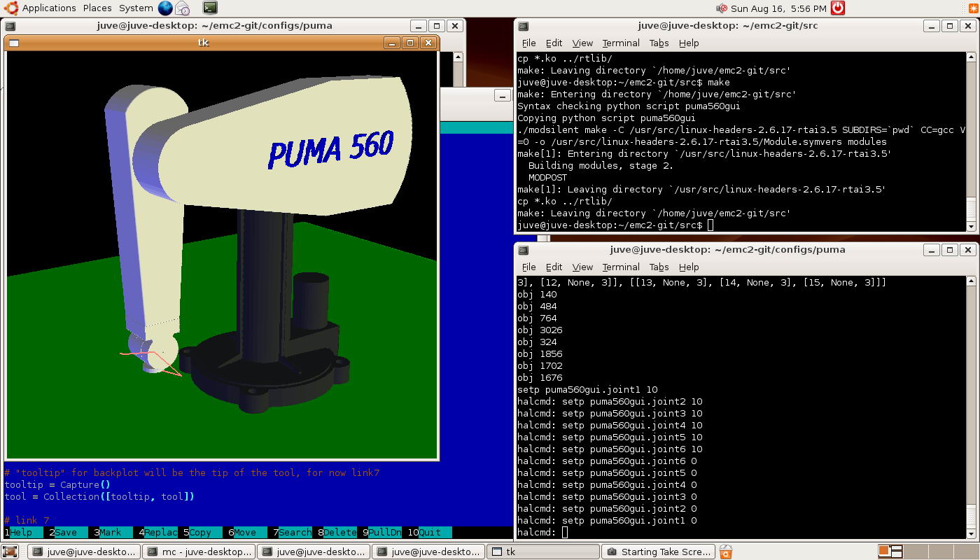The image size is (980, 560).
Task: Click scroll-down arrow in src terminal scrollbar
Action: (x=971, y=226)
